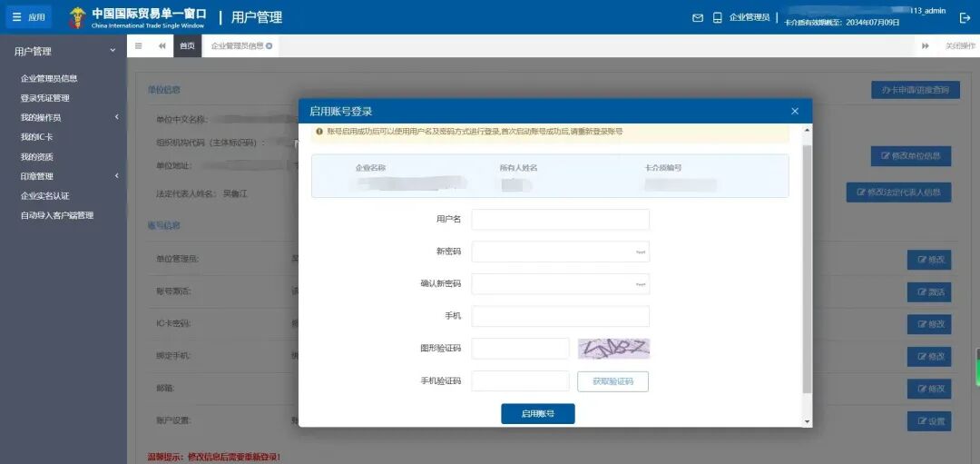The width and height of the screenshot is (980, 464).
Task: Toggle password visibility in 新密码 field
Action: click(x=641, y=252)
